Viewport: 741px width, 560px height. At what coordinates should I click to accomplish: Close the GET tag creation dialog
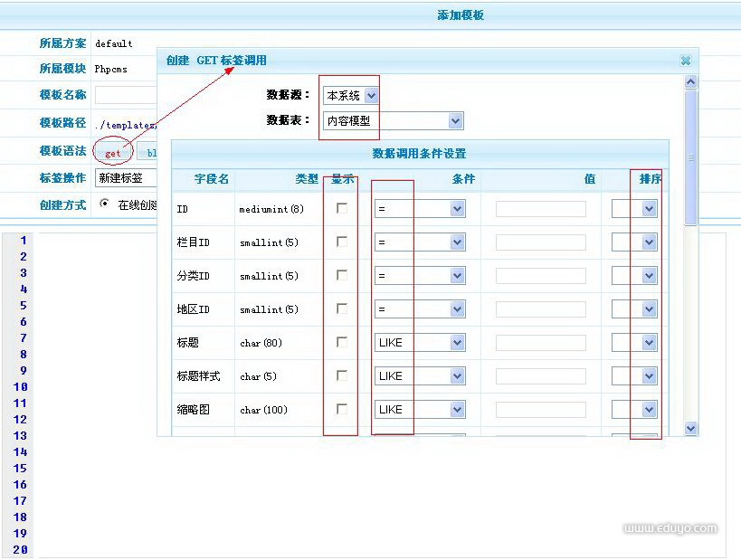[x=686, y=61]
